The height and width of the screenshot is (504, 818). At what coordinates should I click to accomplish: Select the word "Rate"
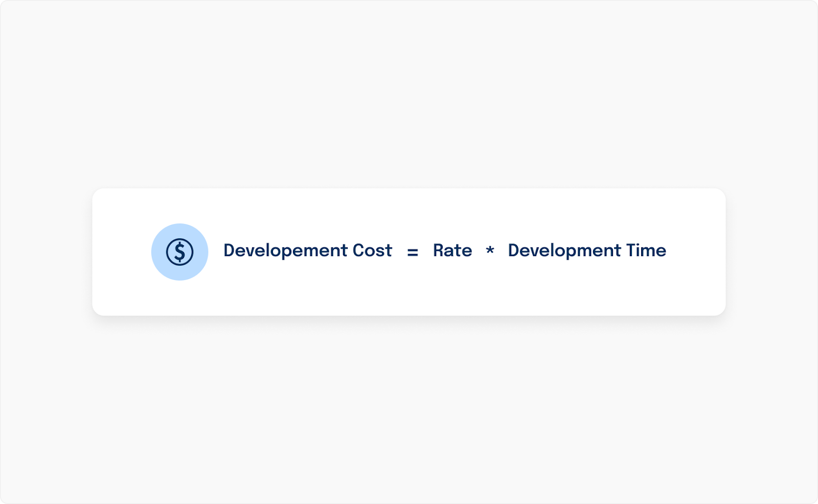point(452,250)
